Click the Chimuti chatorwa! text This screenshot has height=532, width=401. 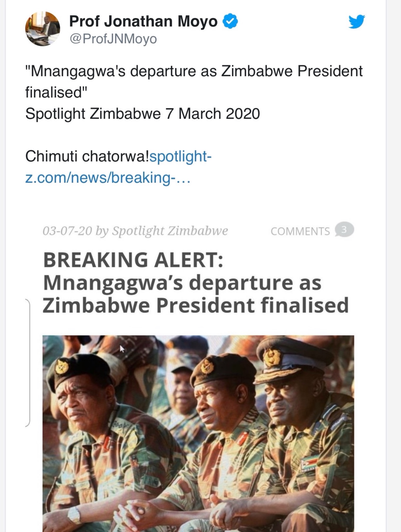click(87, 157)
